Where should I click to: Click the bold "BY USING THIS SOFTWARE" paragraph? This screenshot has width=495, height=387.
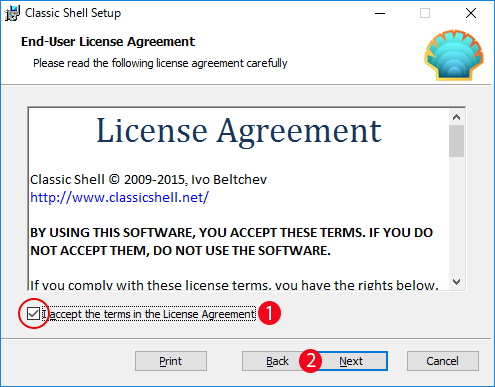coord(231,242)
